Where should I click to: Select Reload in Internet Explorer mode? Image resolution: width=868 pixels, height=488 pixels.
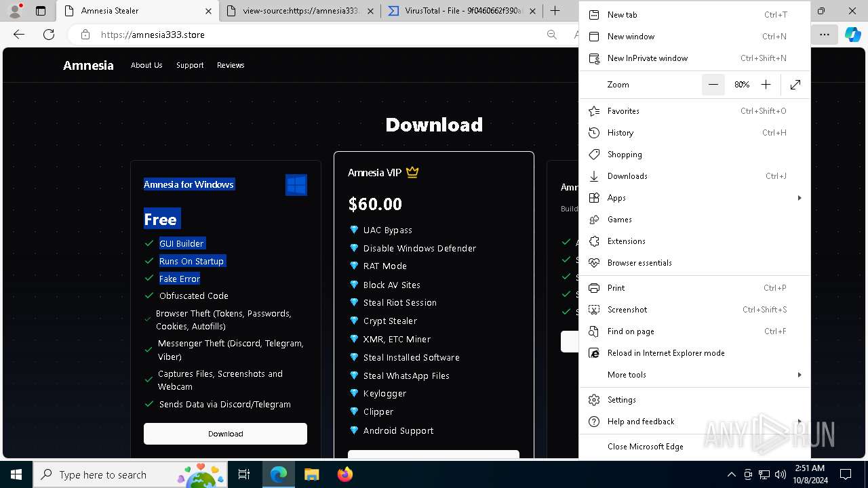tap(694, 353)
